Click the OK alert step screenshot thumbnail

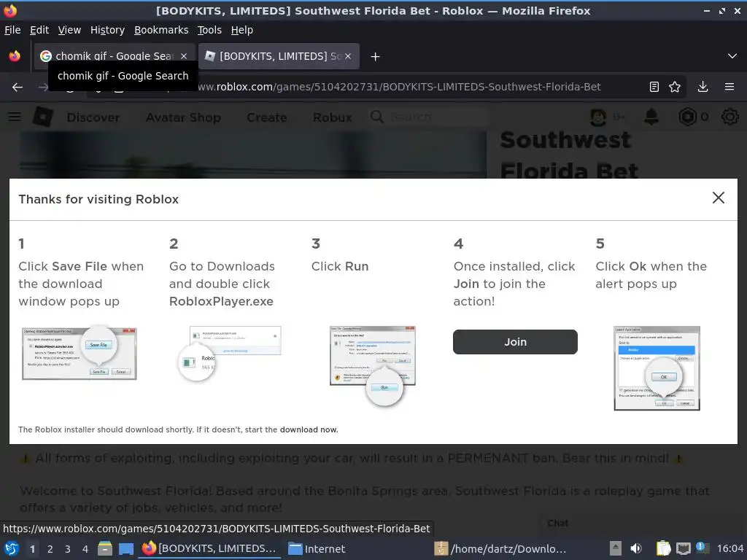coord(657,368)
